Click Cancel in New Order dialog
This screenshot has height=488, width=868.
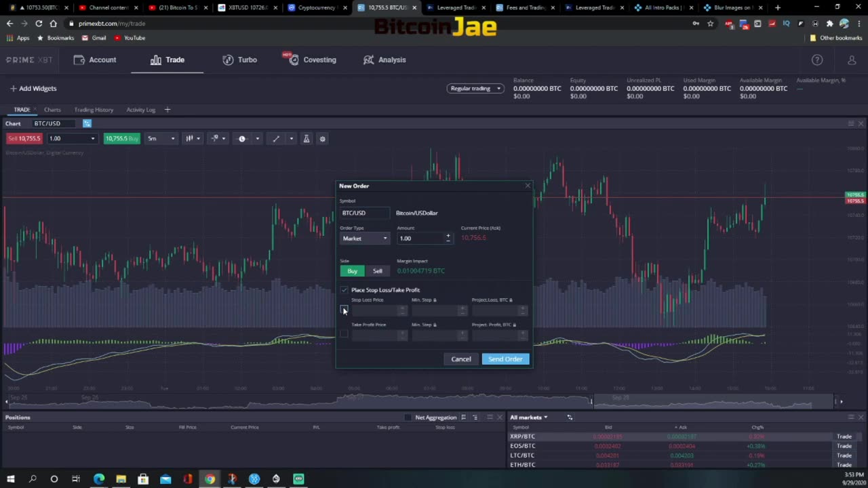pos(461,359)
